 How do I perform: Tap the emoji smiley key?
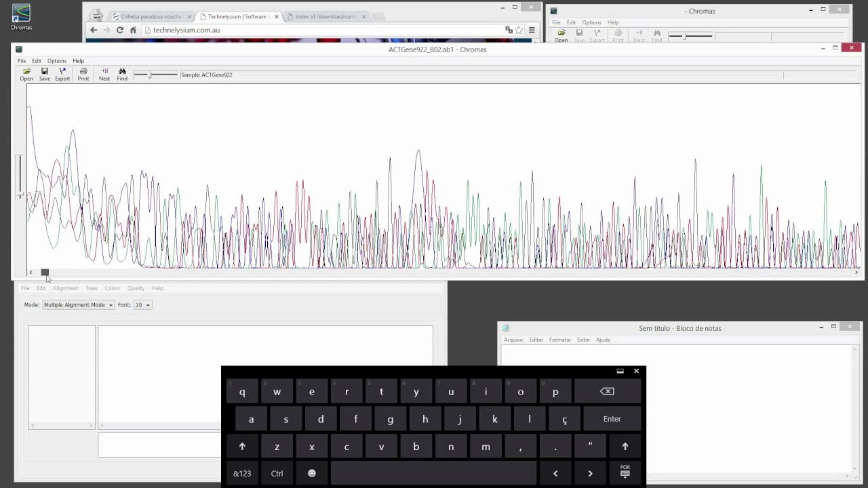click(x=312, y=473)
